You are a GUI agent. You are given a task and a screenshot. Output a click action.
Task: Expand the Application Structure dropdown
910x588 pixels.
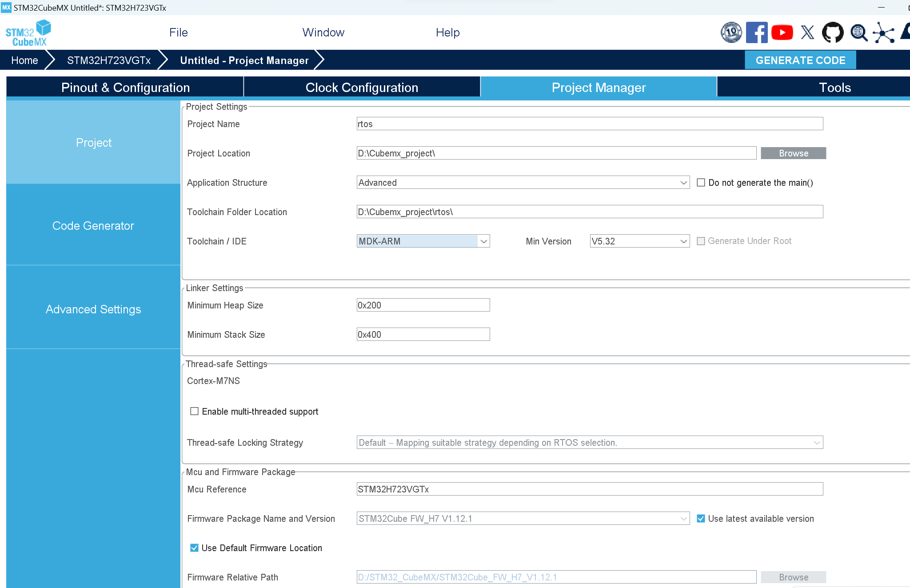pos(683,183)
